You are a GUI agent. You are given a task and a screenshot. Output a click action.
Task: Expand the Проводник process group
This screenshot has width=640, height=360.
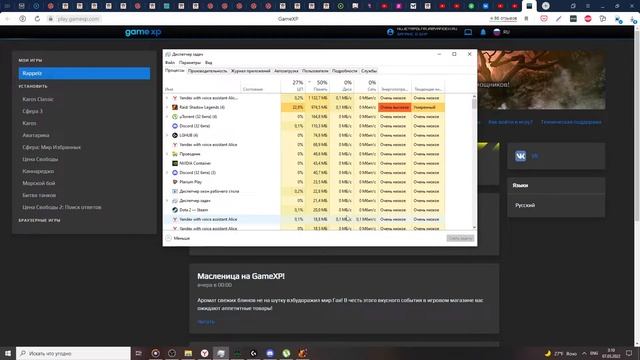[167, 154]
